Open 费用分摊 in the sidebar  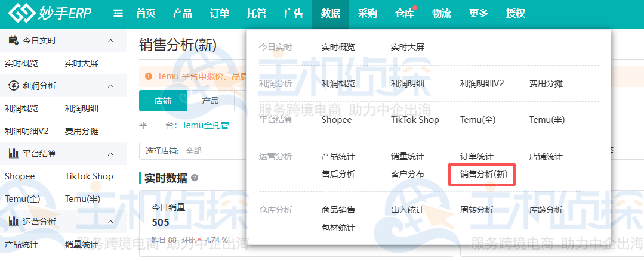point(82,131)
